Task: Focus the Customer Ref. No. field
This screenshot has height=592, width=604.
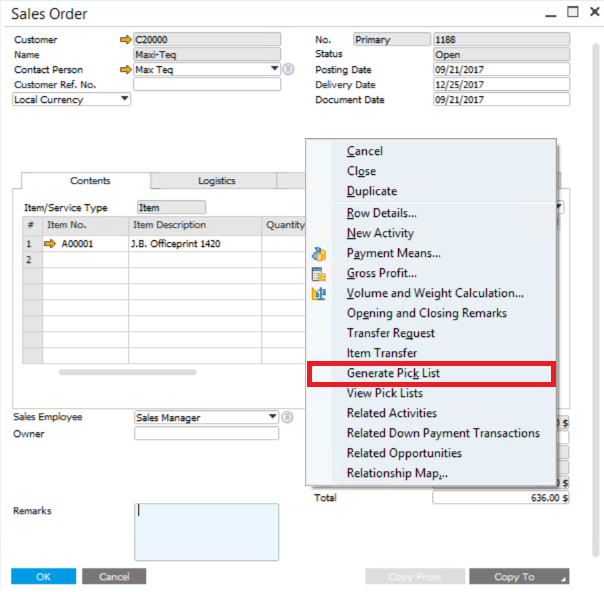Action: 206,85
